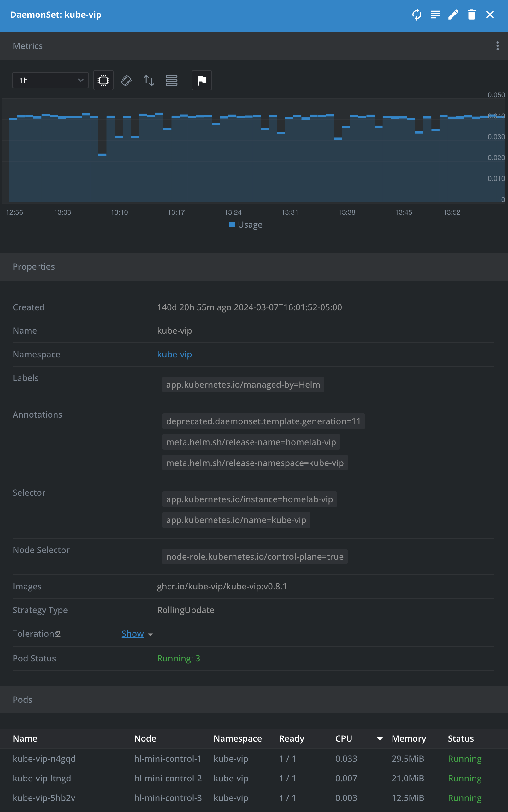This screenshot has height=812, width=508.
Task: Show network traffic with the up-down arrows icon
Action: pyautogui.click(x=148, y=80)
